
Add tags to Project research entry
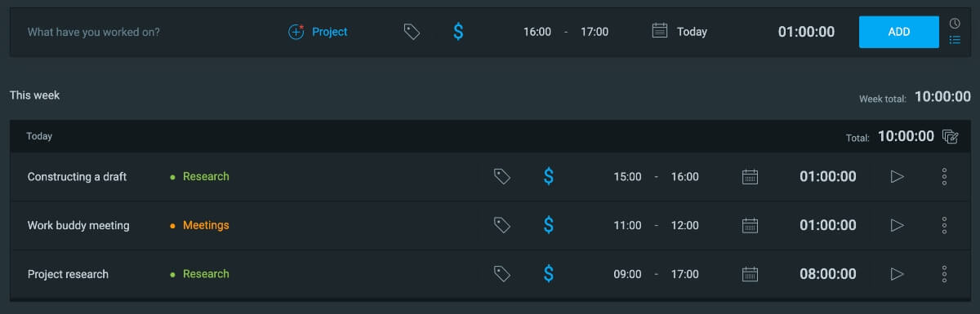[502, 274]
